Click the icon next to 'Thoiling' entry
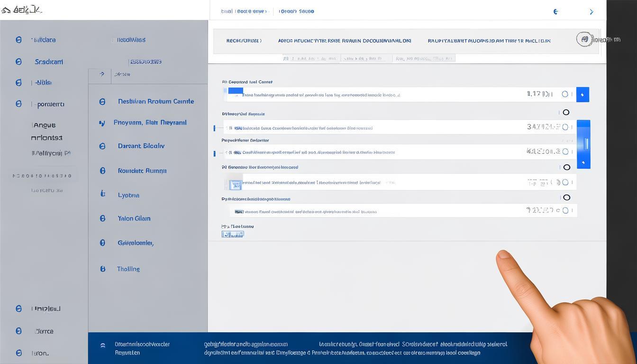Image resolution: width=637 pixels, height=364 pixels. click(x=102, y=269)
